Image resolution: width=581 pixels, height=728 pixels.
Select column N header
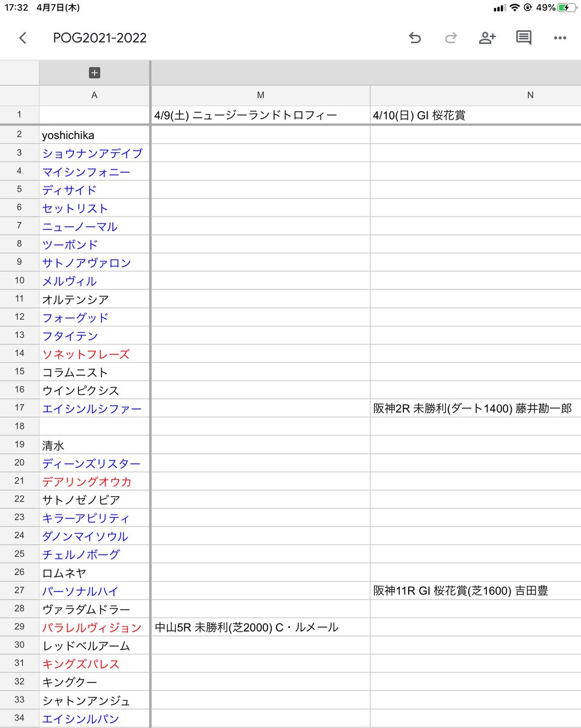475,95
